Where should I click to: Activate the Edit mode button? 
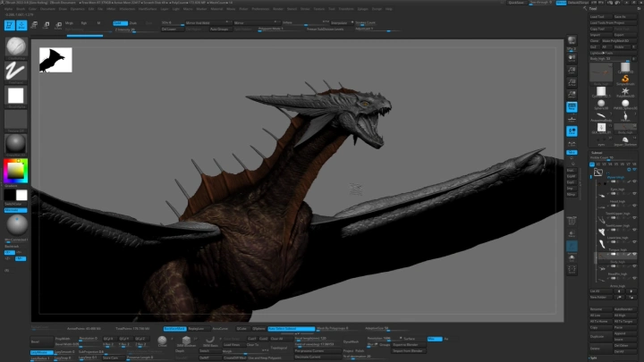coord(10,25)
